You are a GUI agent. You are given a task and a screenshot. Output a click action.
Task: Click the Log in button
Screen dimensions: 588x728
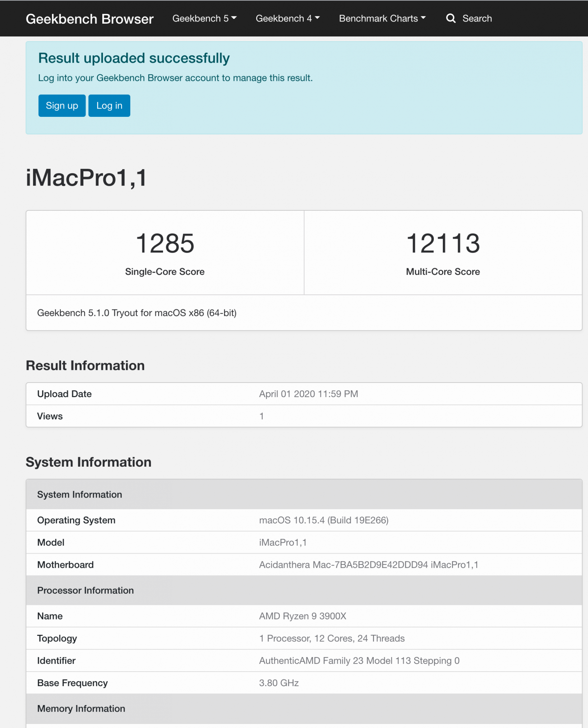109,106
